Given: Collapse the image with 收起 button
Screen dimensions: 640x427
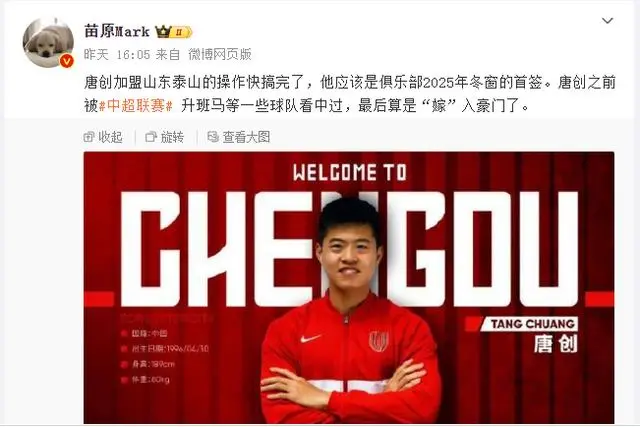Looking at the screenshot, I should point(103,137).
